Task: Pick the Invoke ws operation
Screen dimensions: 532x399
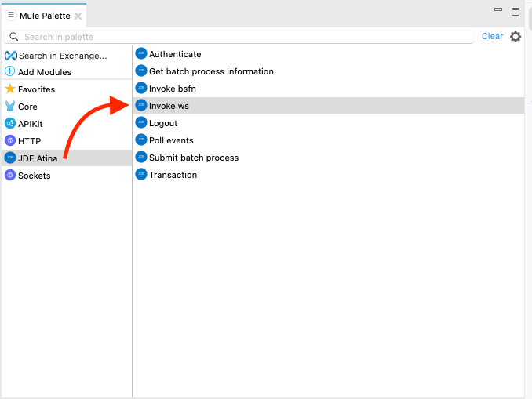Action: pyautogui.click(x=169, y=106)
